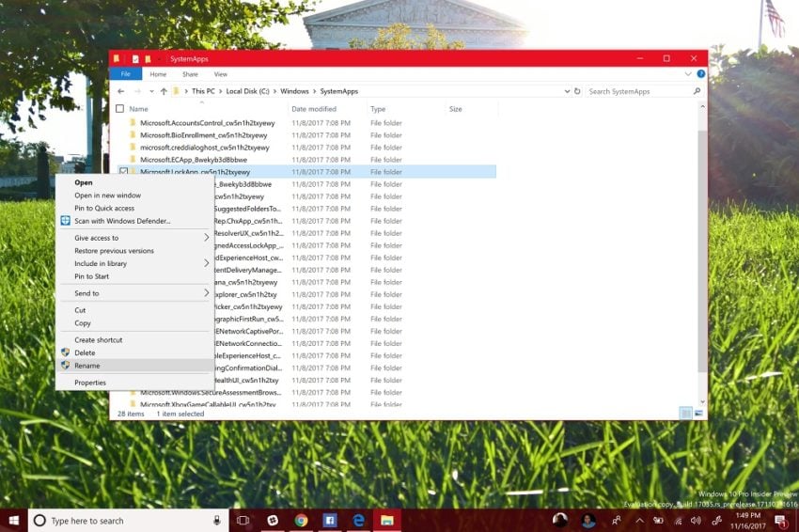799x532 pixels.
Task: Open the address bar history dropdown
Action: tap(567, 91)
